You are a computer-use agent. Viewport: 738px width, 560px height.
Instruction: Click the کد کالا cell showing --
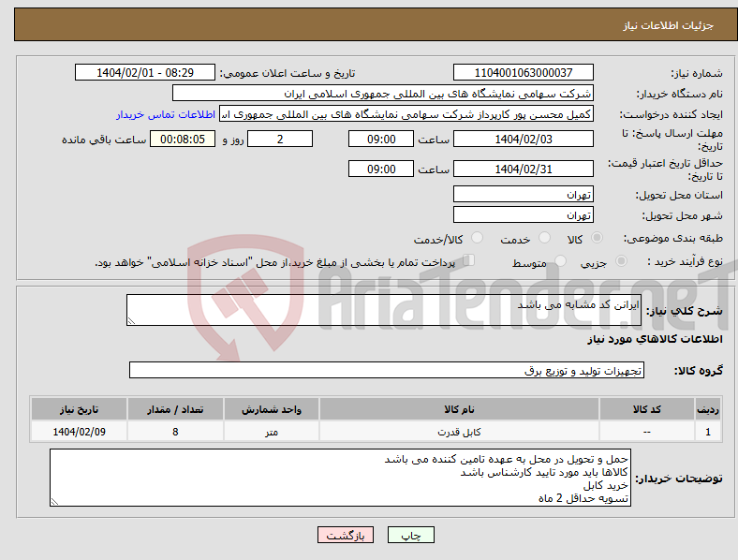[x=647, y=432]
